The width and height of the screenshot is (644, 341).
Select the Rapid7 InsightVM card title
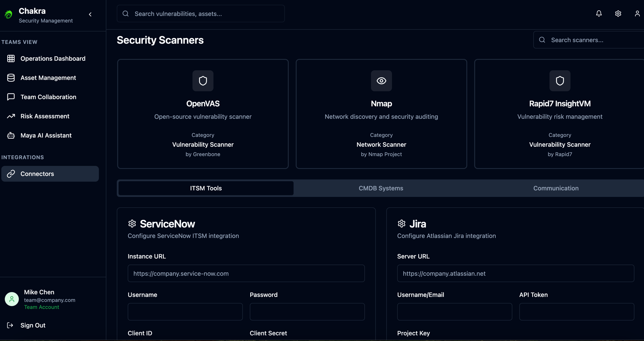pos(560,104)
